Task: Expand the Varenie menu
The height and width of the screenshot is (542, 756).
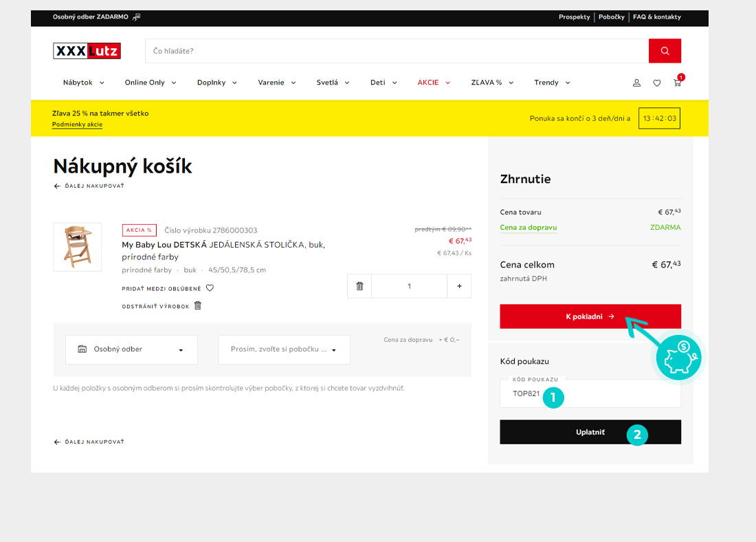Action: 277,83
